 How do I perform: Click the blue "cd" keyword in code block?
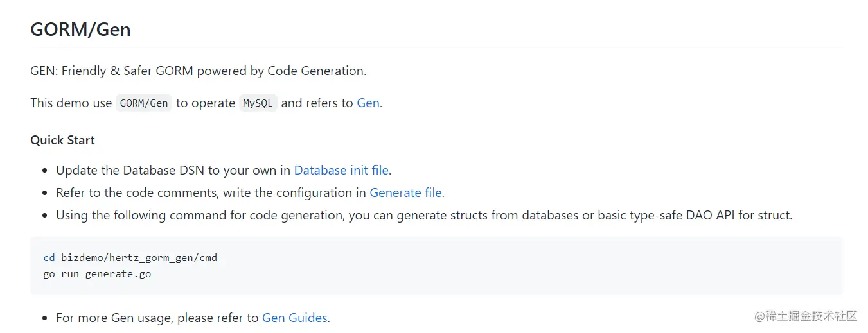tap(49, 258)
